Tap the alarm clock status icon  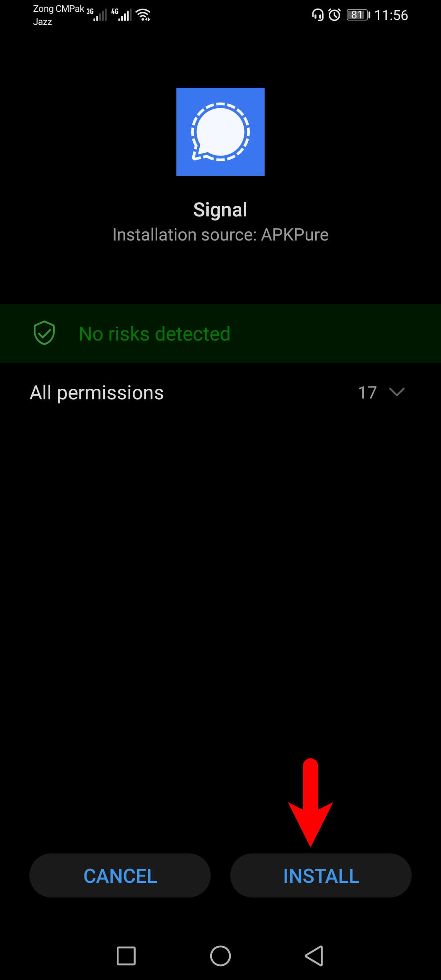click(334, 15)
